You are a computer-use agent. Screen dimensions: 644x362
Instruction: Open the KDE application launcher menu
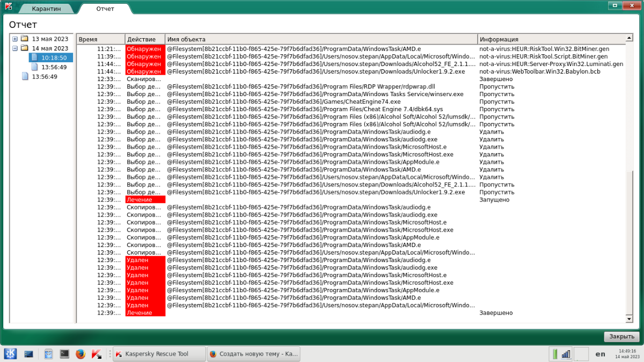point(10,354)
